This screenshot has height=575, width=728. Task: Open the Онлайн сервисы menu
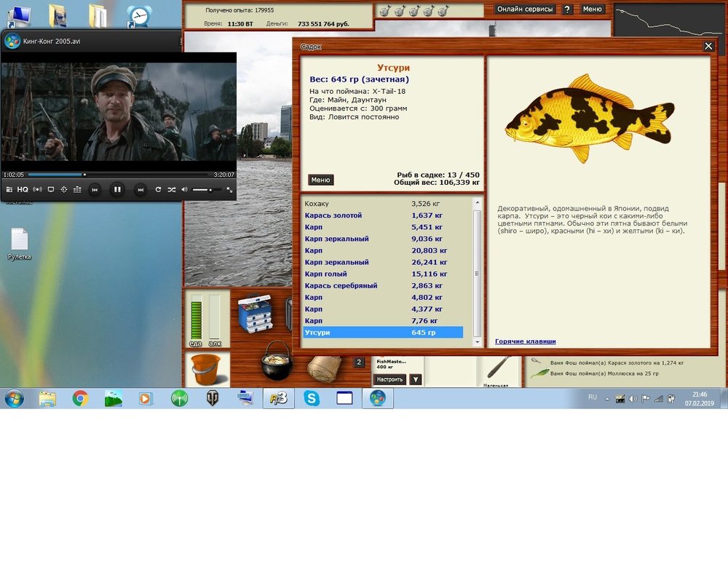(x=525, y=9)
